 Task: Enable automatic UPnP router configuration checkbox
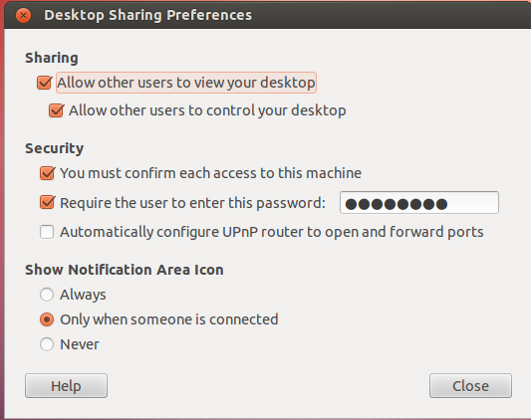(47, 232)
